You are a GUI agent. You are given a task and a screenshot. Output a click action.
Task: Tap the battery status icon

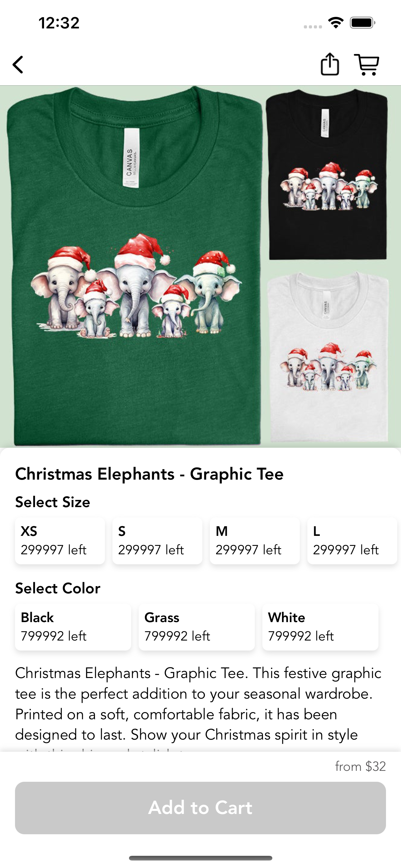[x=363, y=23]
